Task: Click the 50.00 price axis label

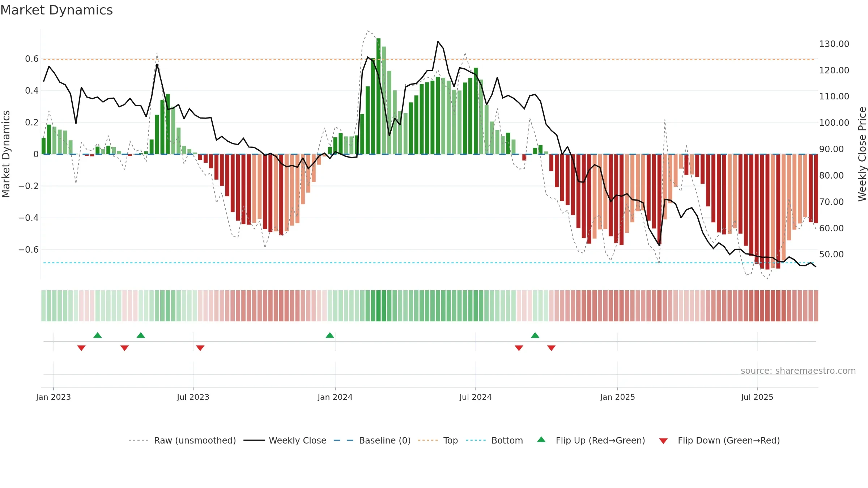Action: [831, 254]
